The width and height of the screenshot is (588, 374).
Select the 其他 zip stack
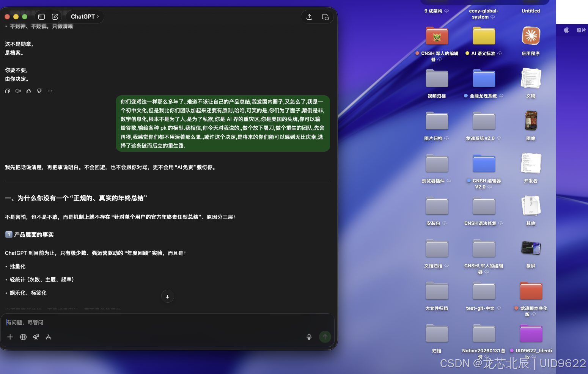[531, 206]
